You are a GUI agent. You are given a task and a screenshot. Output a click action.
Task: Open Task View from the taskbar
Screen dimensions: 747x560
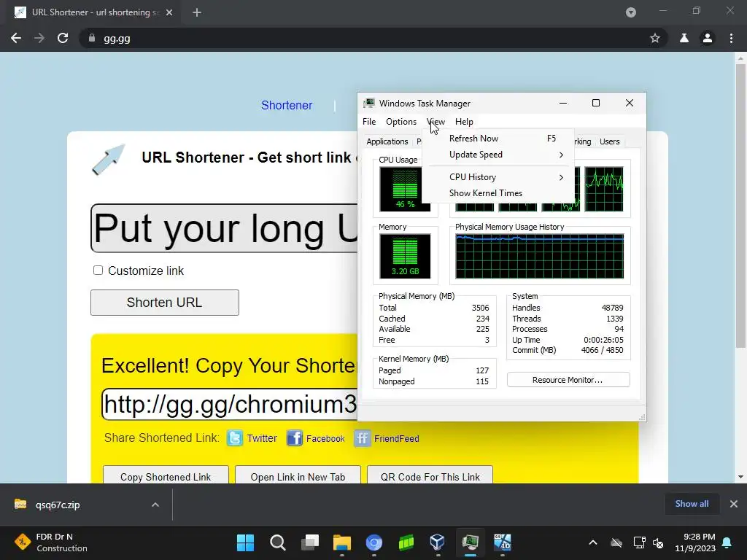point(309,542)
